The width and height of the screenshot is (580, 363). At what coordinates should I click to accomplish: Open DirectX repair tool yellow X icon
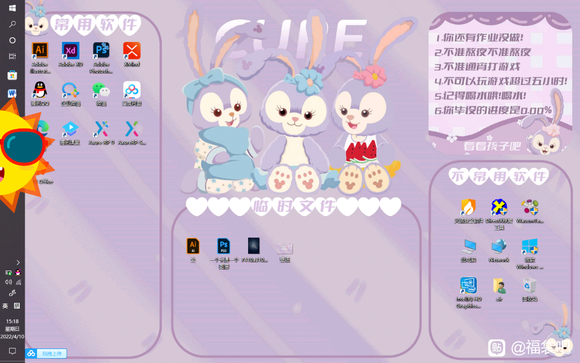point(499,207)
